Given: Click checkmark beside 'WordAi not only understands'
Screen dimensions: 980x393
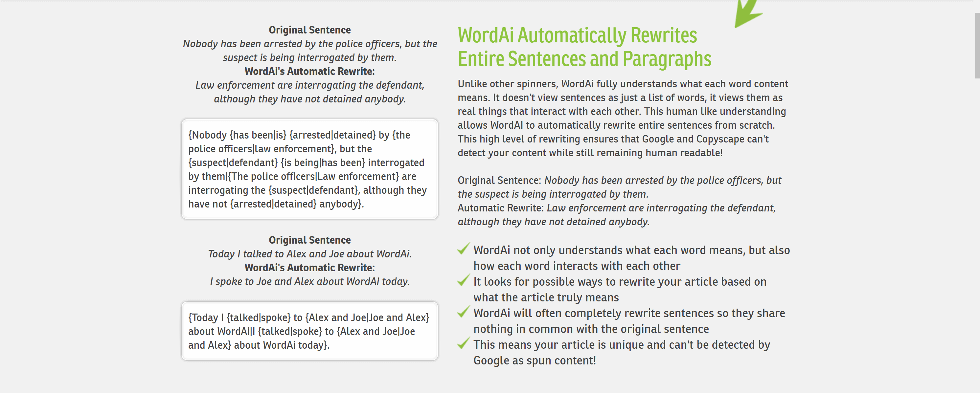Looking at the screenshot, I should pos(464,249).
